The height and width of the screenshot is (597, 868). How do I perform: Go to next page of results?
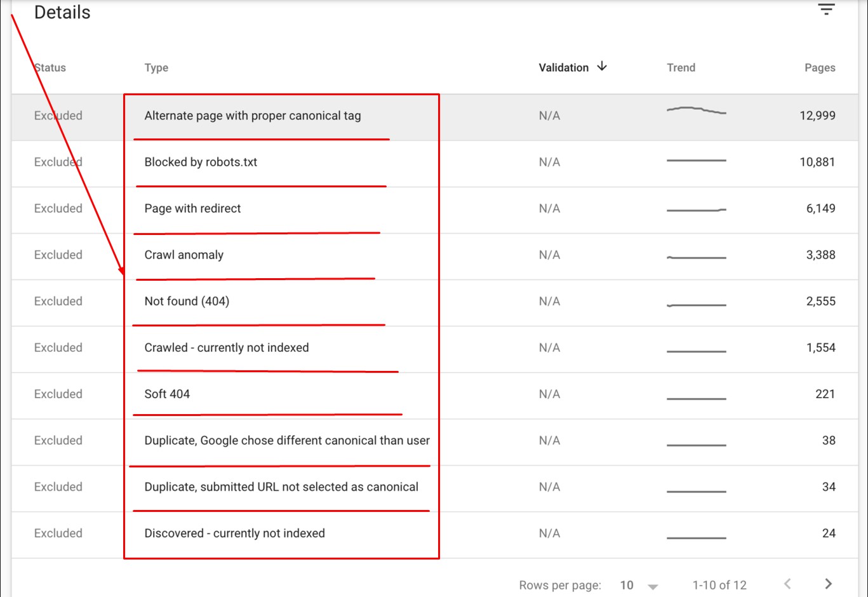click(828, 584)
